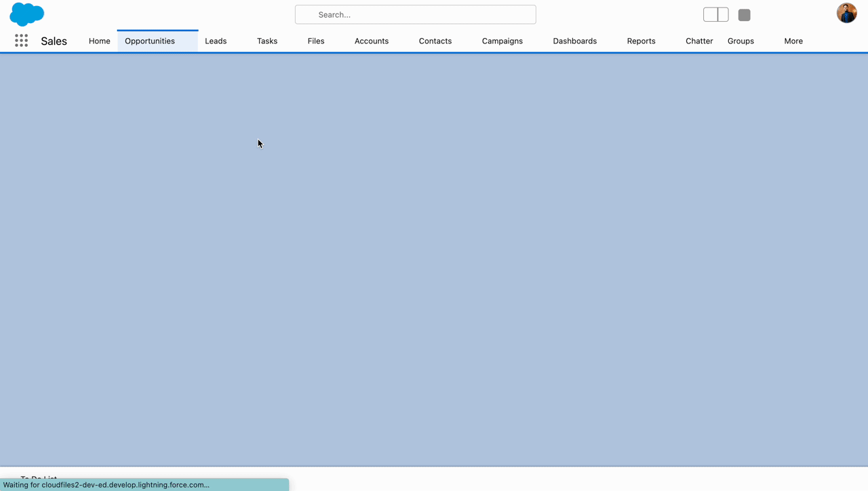
Task: Click inside the Search field
Action: coord(415,14)
